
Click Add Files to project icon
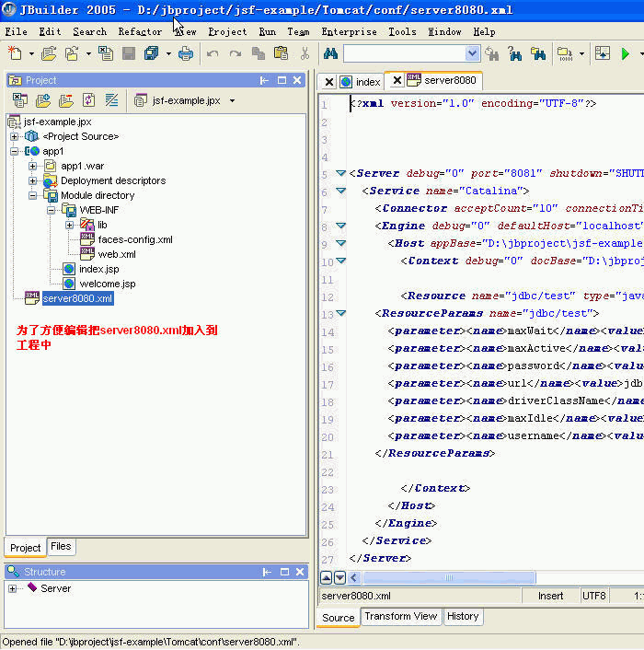[x=42, y=100]
